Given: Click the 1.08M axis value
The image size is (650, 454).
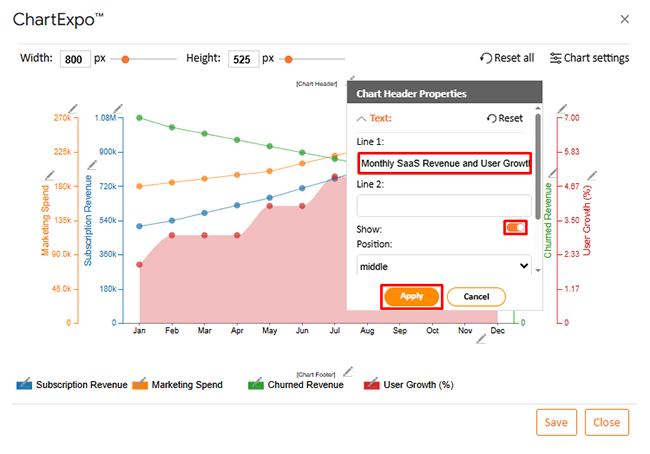Looking at the screenshot, I should 106,118.
